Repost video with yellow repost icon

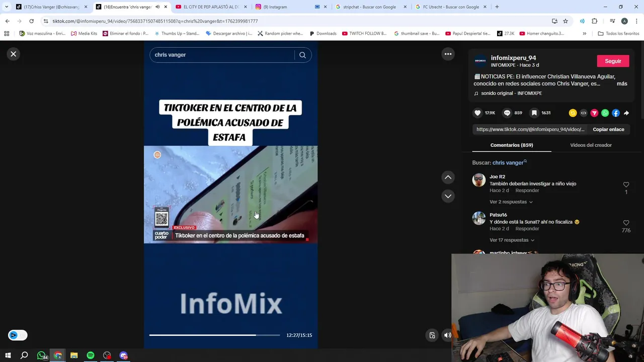click(x=573, y=113)
